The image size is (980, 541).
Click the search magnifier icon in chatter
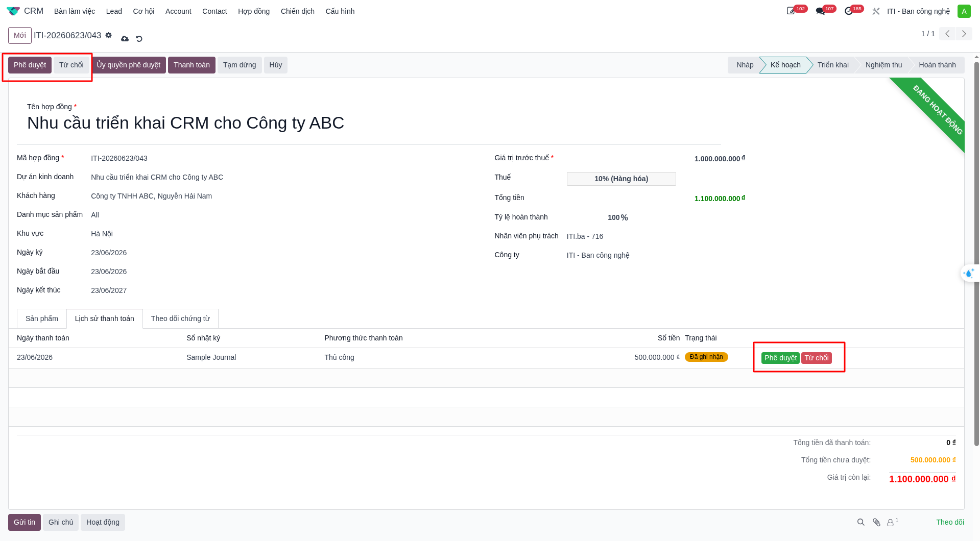tap(861, 522)
